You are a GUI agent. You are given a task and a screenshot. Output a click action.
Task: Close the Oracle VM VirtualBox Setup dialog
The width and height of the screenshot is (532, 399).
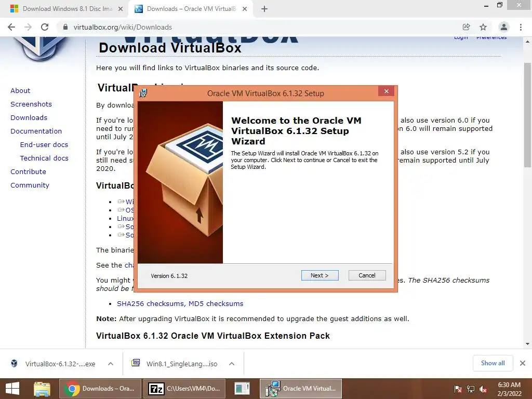click(x=386, y=91)
